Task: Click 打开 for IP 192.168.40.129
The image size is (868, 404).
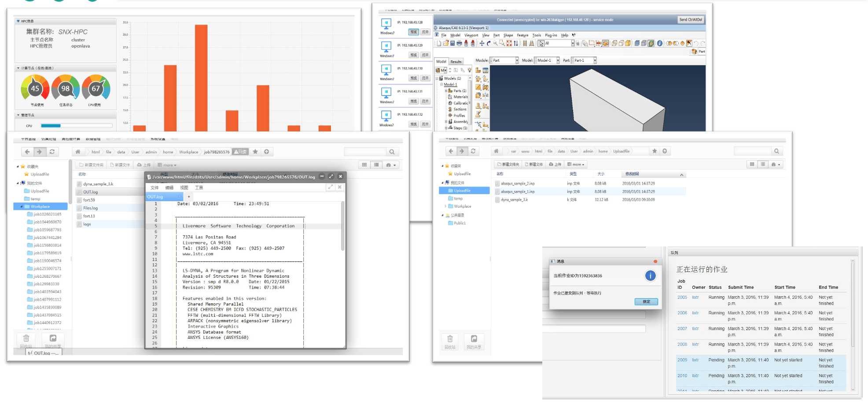Action: pos(425,55)
